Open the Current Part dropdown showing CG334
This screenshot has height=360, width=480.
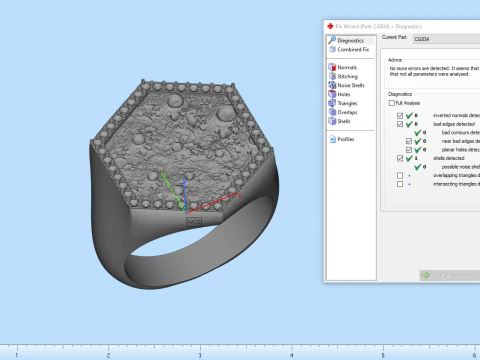[446, 39]
